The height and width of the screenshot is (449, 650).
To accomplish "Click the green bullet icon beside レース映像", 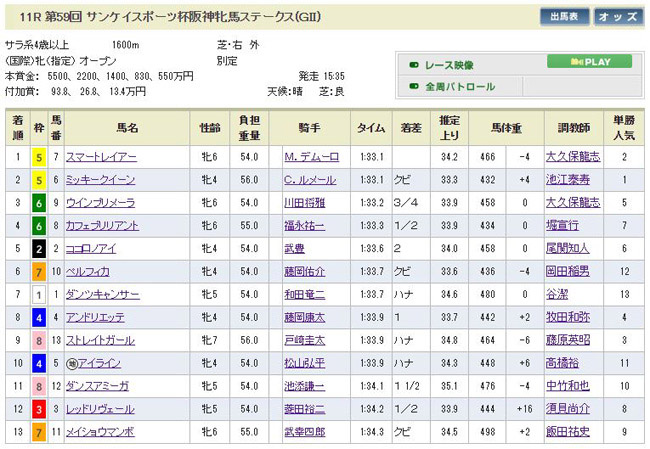I will [414, 64].
